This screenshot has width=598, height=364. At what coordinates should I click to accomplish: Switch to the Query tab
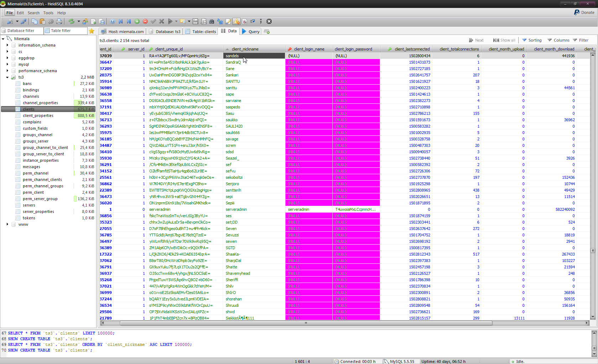pos(251,31)
